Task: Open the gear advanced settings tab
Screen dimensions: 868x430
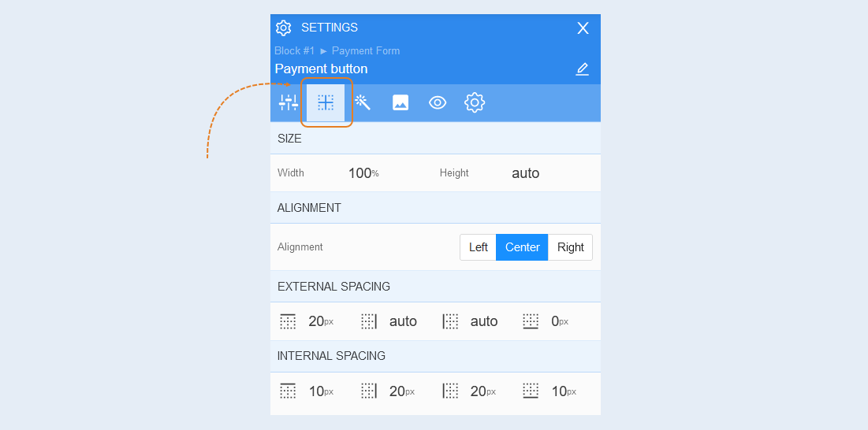Action: (x=475, y=103)
